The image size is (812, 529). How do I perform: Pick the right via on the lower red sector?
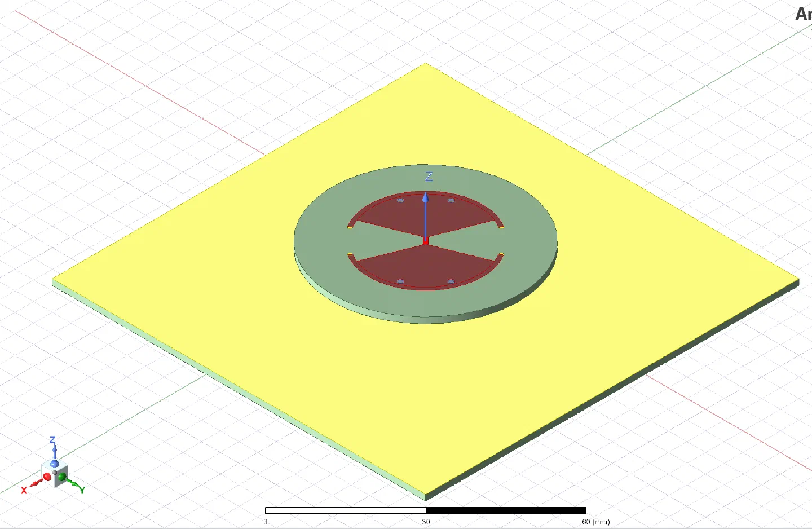pos(451,281)
